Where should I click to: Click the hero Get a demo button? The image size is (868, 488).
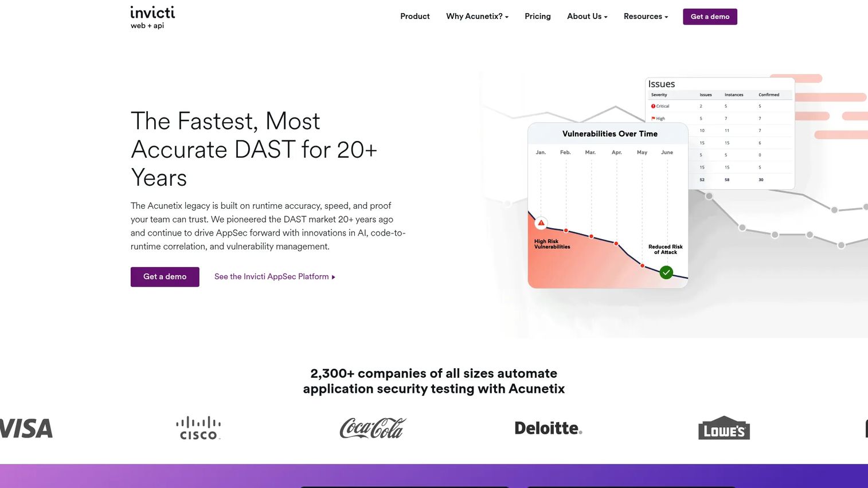click(165, 277)
